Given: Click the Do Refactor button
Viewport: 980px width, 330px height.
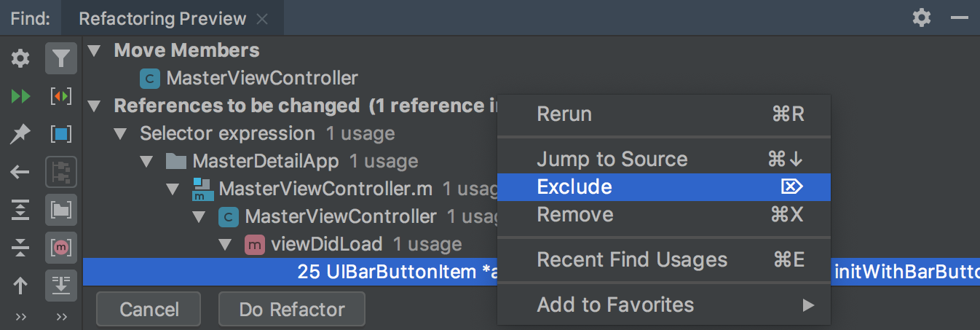Looking at the screenshot, I should pyautogui.click(x=292, y=310).
